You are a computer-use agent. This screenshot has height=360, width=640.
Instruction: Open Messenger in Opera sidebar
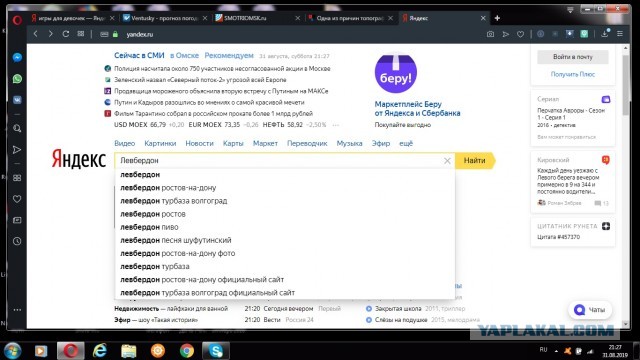(17, 58)
